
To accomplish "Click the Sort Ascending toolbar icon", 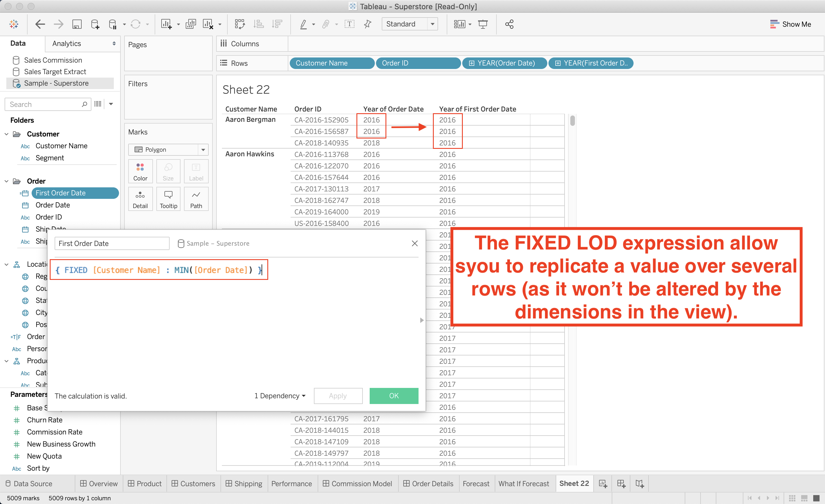I will click(258, 24).
